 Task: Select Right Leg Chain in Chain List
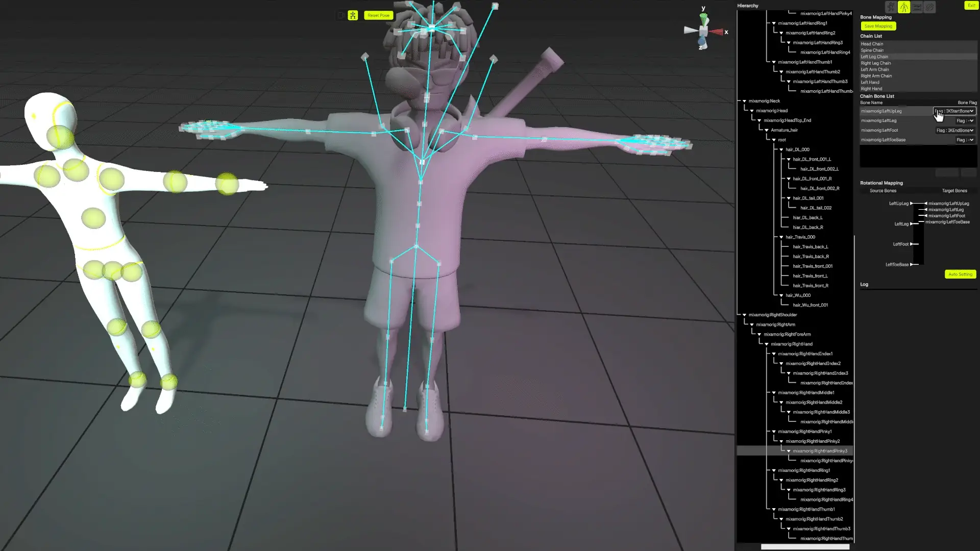(x=876, y=63)
